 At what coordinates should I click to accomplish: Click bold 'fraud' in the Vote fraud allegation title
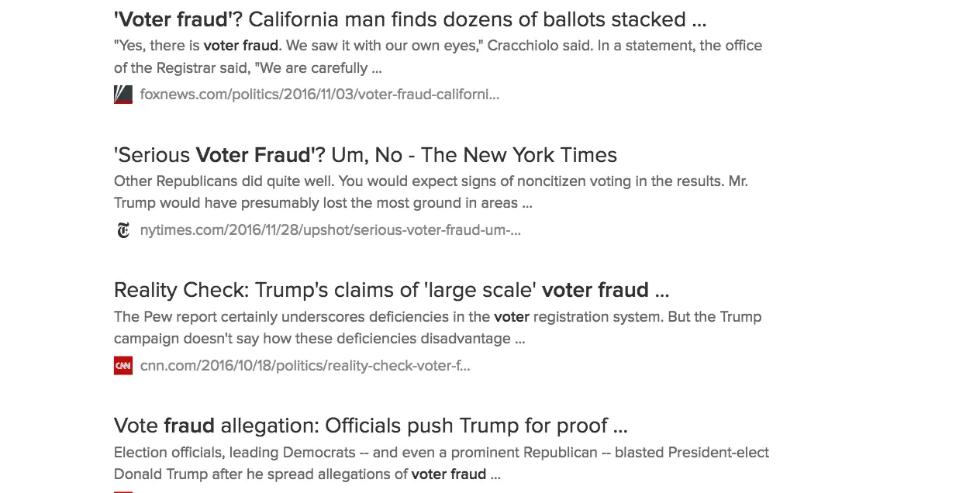click(x=188, y=426)
